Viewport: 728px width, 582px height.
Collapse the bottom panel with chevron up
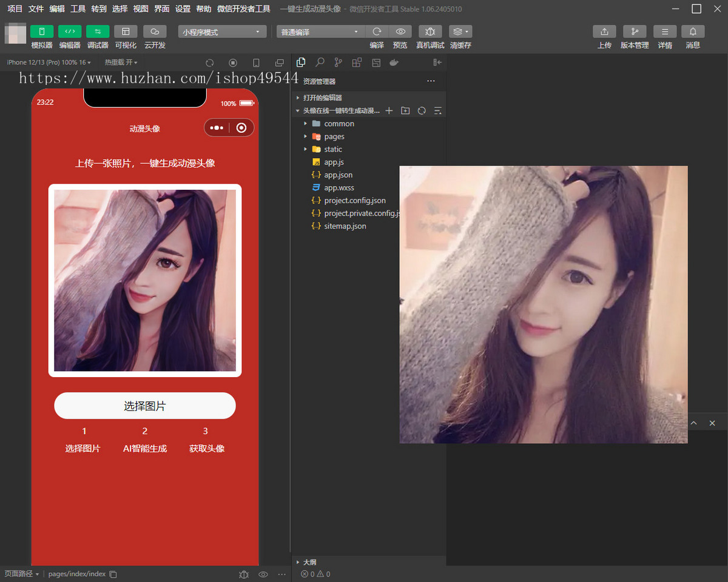[x=694, y=423]
